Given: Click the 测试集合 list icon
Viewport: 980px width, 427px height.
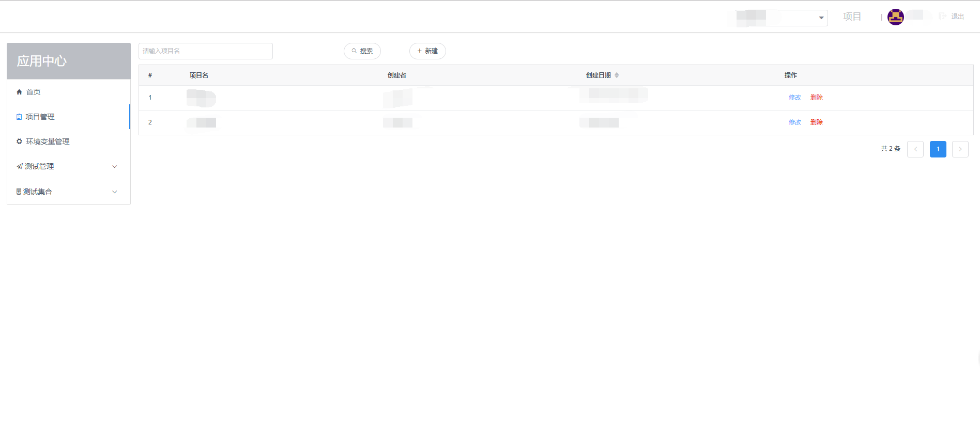Looking at the screenshot, I should 19,192.
